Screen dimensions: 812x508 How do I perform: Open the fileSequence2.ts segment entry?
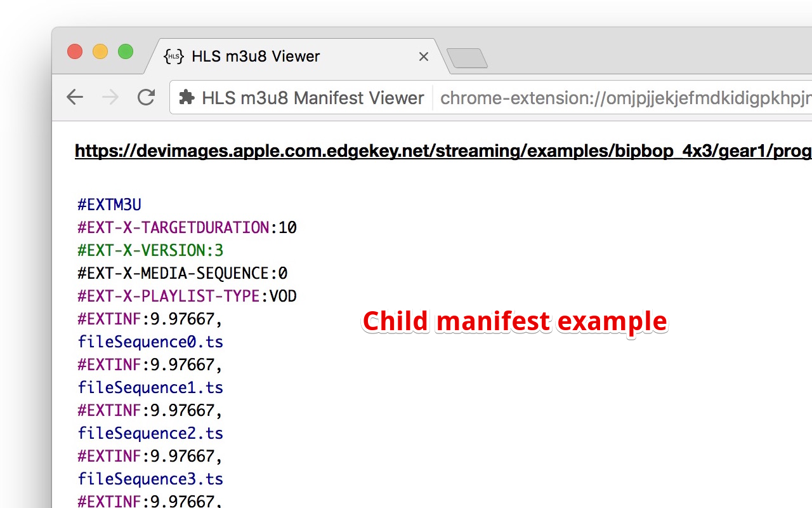[150, 433]
